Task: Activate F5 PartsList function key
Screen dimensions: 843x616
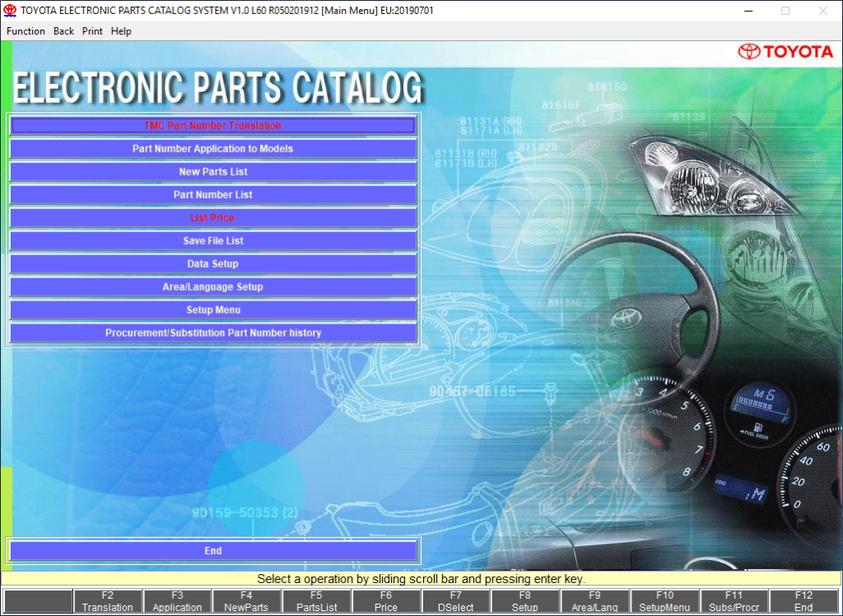Action: coord(316,602)
